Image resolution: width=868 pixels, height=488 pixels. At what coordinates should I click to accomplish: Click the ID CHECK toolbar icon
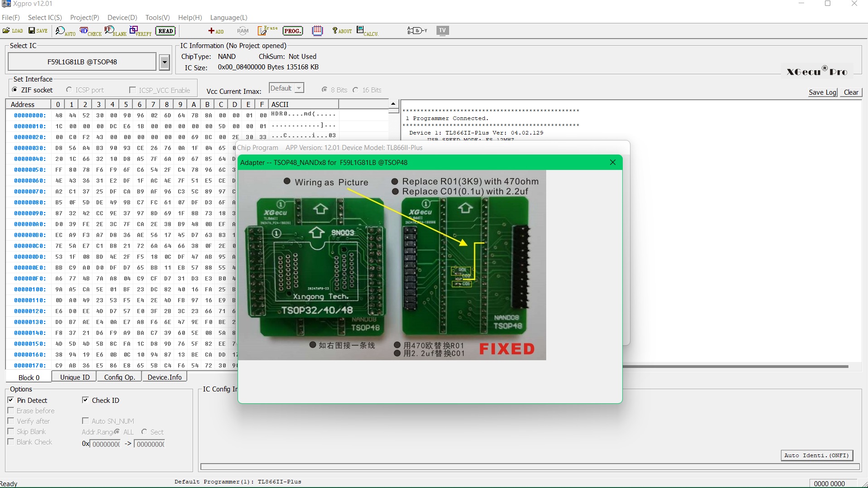(90, 31)
